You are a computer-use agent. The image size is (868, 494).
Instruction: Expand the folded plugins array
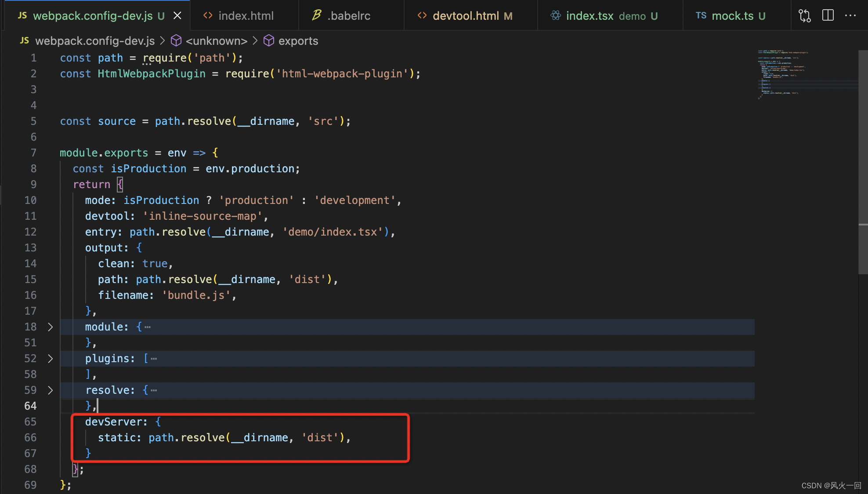coord(50,359)
